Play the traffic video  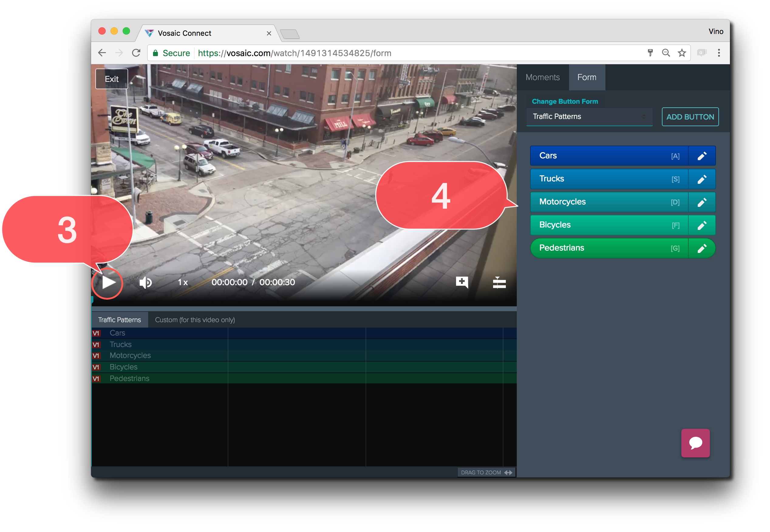pos(108,283)
